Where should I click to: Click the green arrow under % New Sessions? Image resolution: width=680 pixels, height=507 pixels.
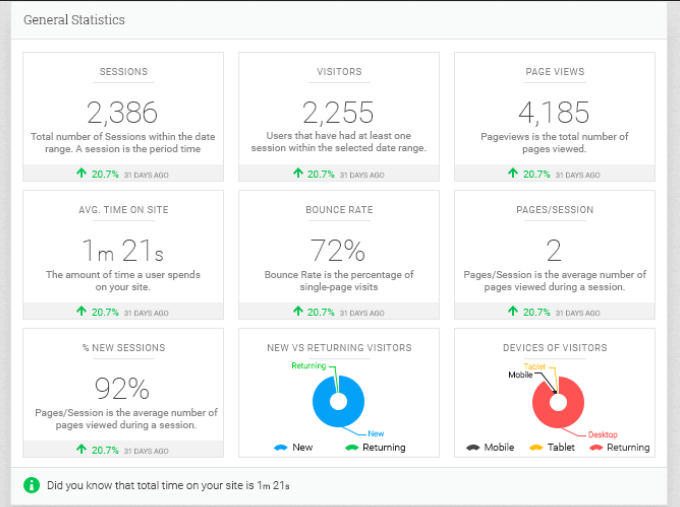81,450
